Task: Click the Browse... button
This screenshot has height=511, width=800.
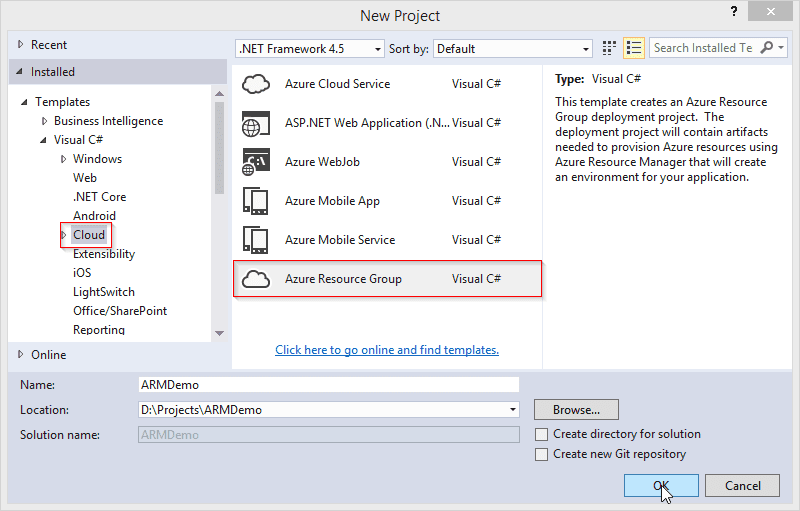Action: pyautogui.click(x=577, y=410)
